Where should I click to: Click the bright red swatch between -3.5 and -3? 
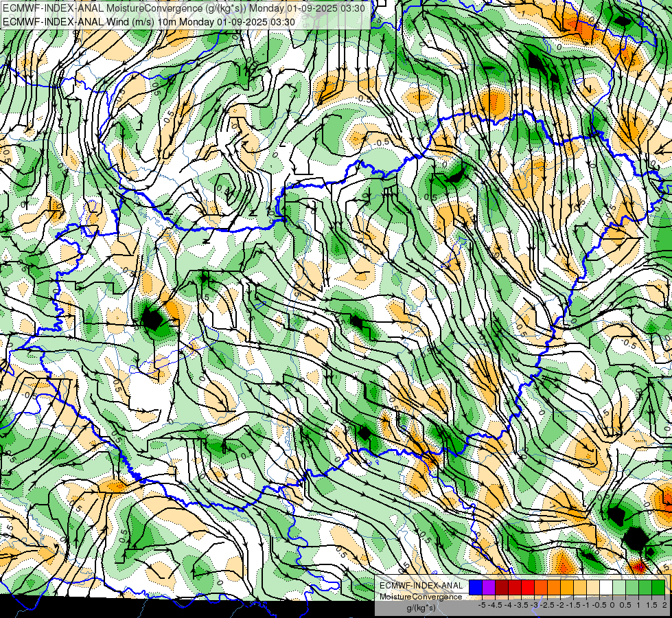point(528,587)
